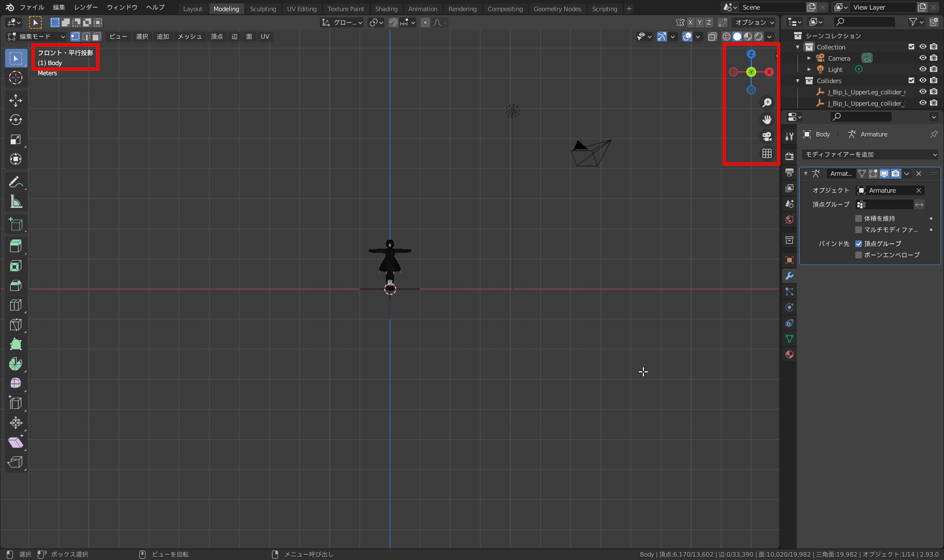Enable vertex select mode
944x560 pixels.
click(75, 37)
